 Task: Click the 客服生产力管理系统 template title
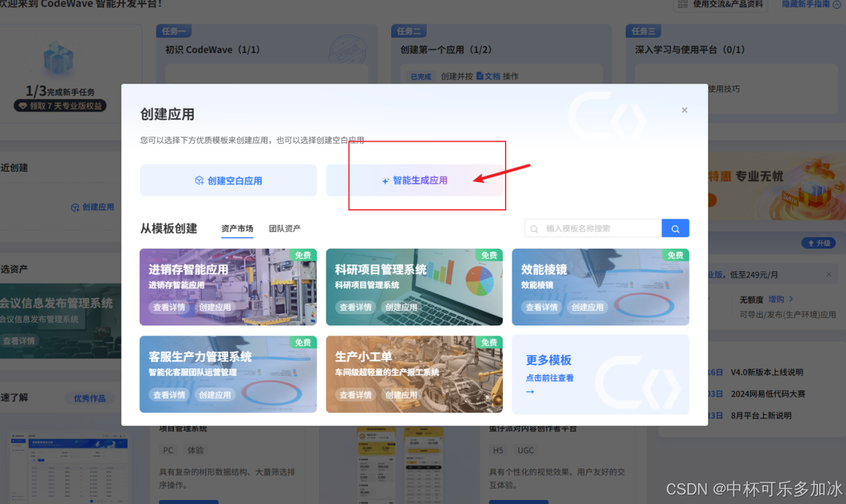point(200,357)
